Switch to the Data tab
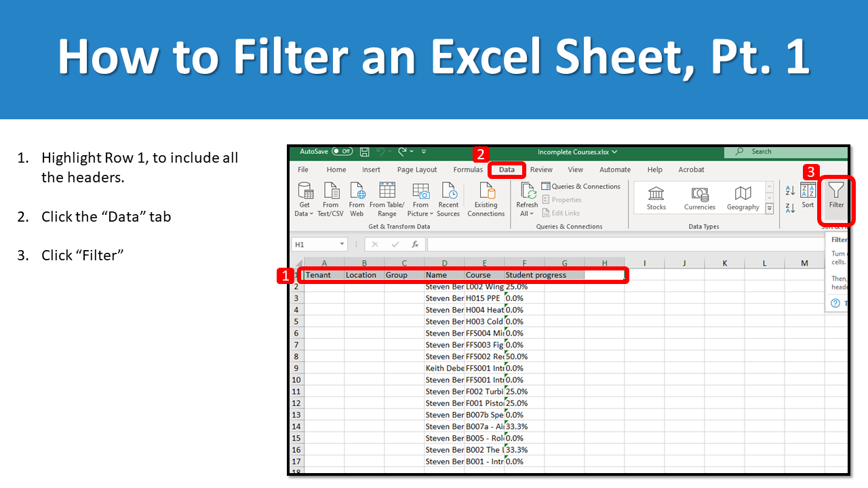The height and width of the screenshot is (488, 868). pos(506,169)
